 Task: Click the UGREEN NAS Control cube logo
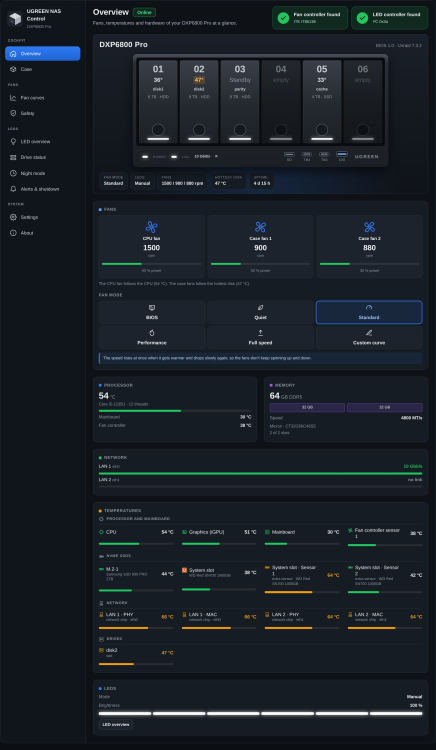pos(15,19)
